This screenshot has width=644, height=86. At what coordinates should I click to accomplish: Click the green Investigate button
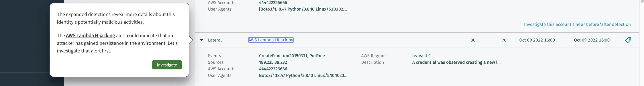point(167,65)
